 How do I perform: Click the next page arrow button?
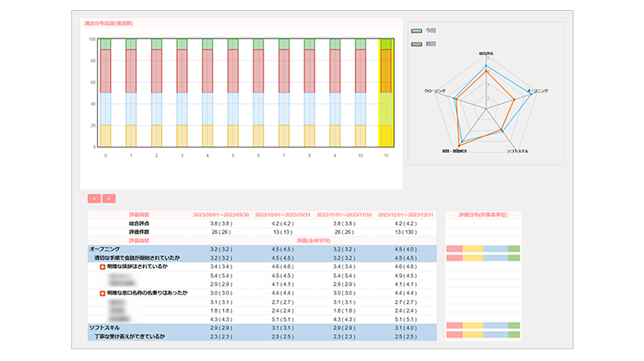tap(108, 199)
